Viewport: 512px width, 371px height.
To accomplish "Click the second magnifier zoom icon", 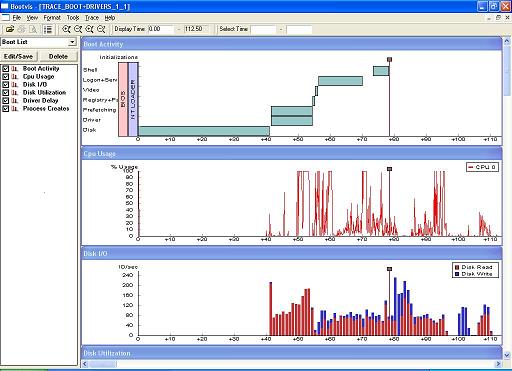I will (x=78, y=29).
